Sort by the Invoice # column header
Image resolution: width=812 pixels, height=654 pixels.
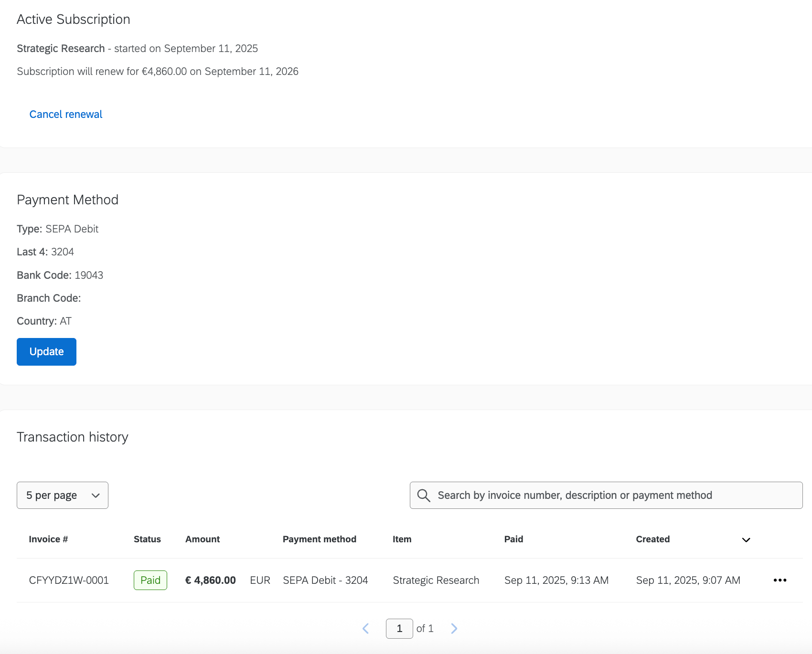tap(48, 539)
